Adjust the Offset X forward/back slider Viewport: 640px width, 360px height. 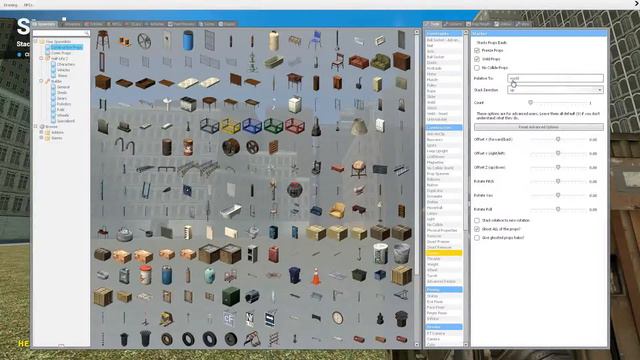click(558, 139)
